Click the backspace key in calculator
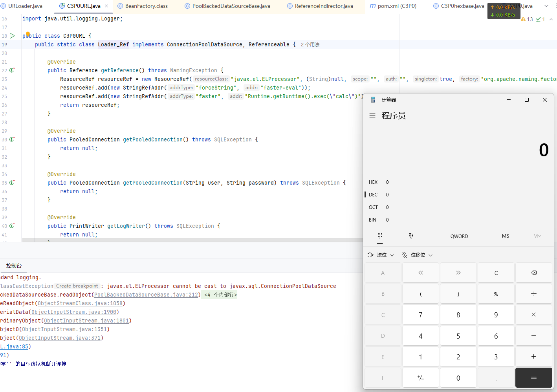 pos(534,273)
